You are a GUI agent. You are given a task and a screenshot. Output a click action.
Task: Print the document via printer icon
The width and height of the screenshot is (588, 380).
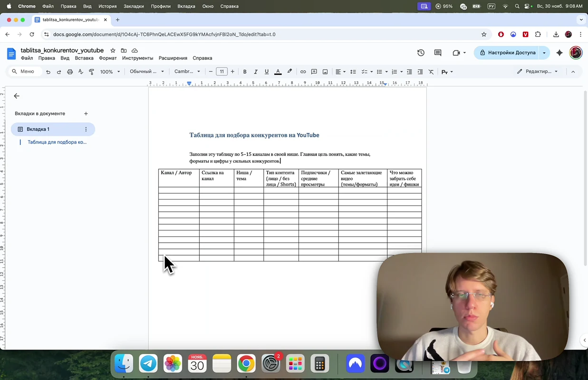click(x=70, y=72)
